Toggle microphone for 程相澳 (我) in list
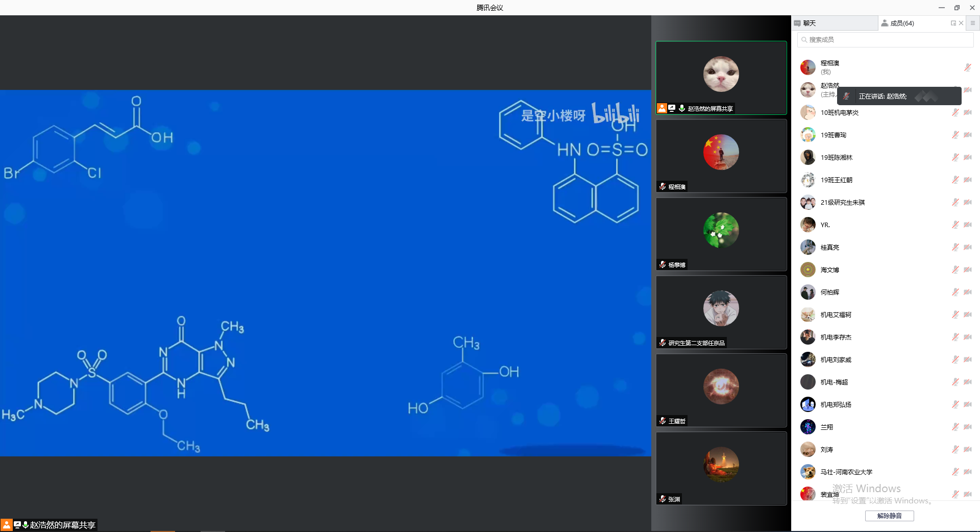The height and width of the screenshot is (532, 980). pos(967,67)
